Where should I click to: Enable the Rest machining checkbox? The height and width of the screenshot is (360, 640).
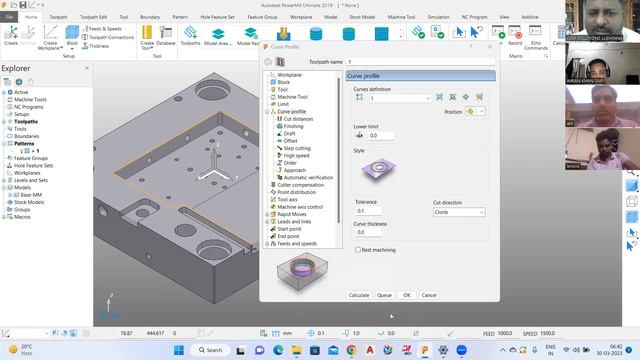[x=358, y=250]
